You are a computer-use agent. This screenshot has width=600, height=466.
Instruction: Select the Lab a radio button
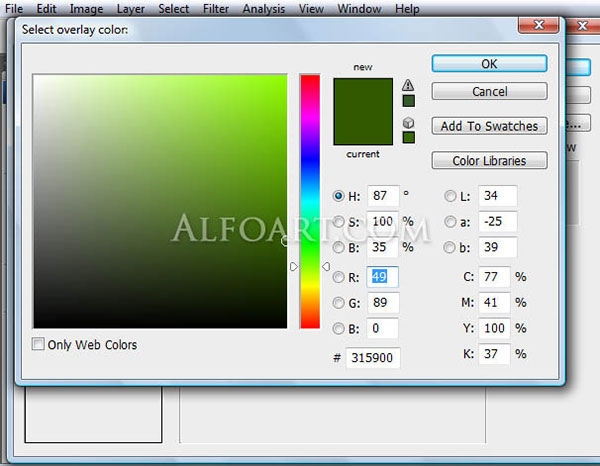coord(450,222)
